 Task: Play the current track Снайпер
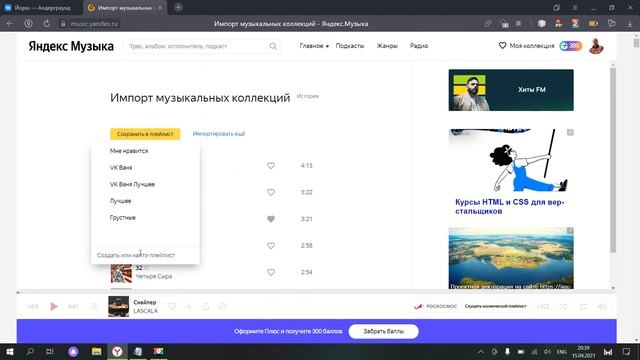(x=53, y=307)
